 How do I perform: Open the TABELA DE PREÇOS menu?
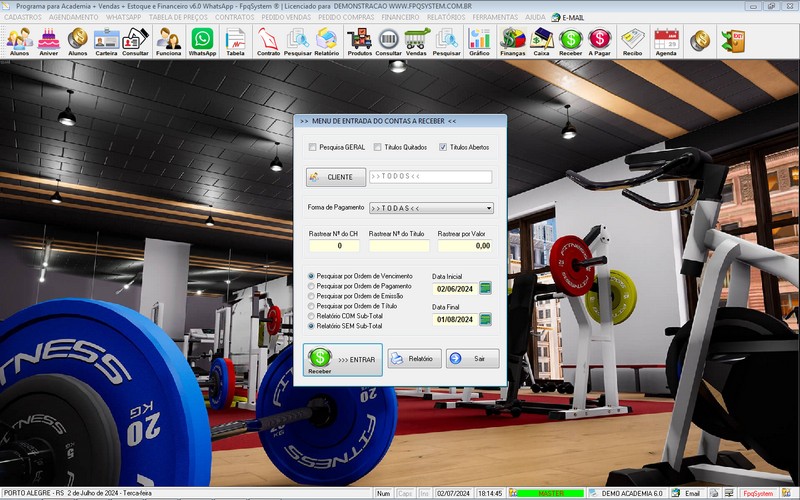coord(178,17)
